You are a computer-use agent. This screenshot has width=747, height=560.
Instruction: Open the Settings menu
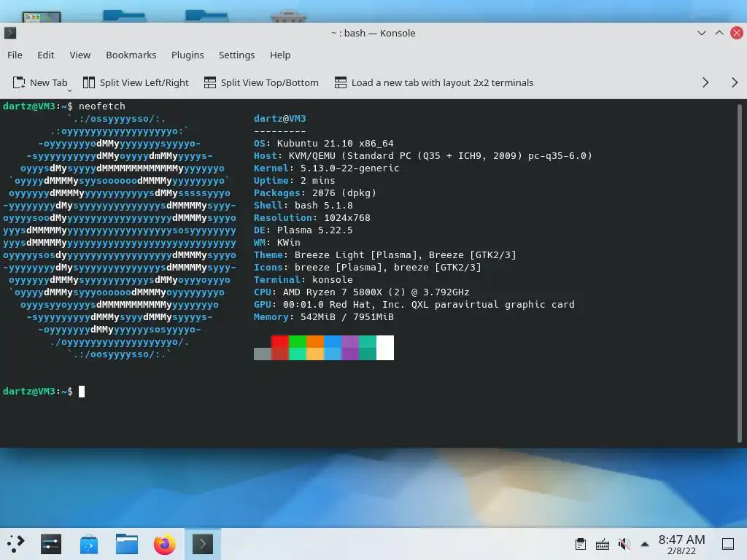237,55
